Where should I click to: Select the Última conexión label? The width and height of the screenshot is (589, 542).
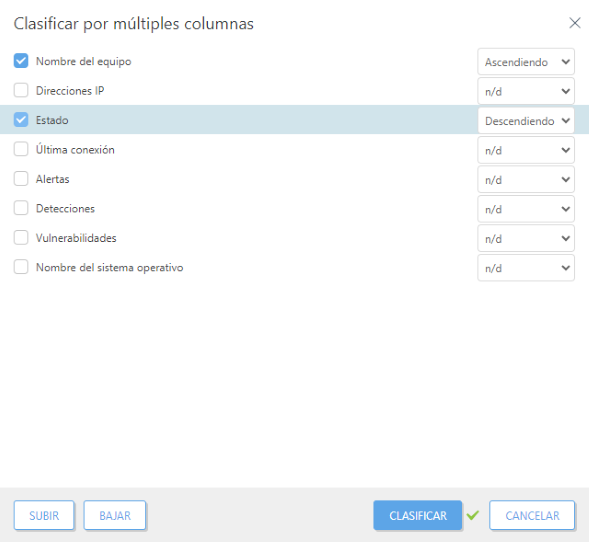point(75,149)
